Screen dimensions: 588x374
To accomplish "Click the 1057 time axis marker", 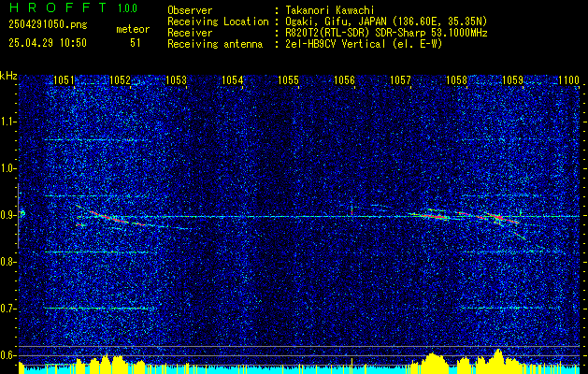I will (400, 80).
